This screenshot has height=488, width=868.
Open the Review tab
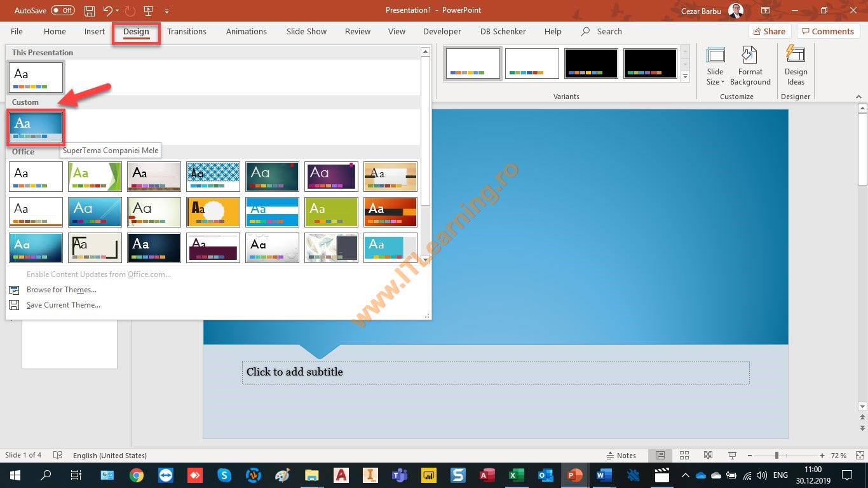coord(358,31)
